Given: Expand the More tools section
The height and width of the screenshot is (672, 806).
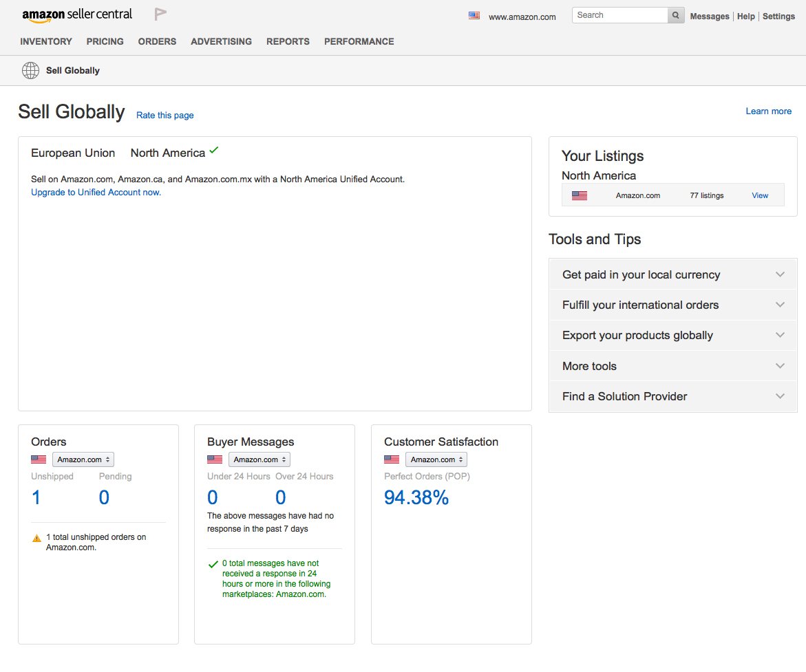Looking at the screenshot, I should coord(673,366).
